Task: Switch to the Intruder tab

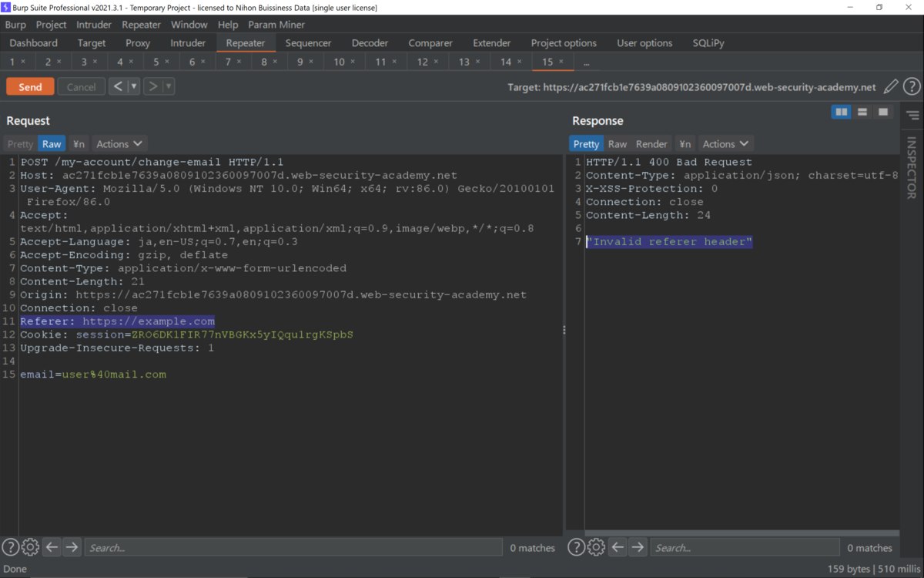Action: tap(188, 43)
